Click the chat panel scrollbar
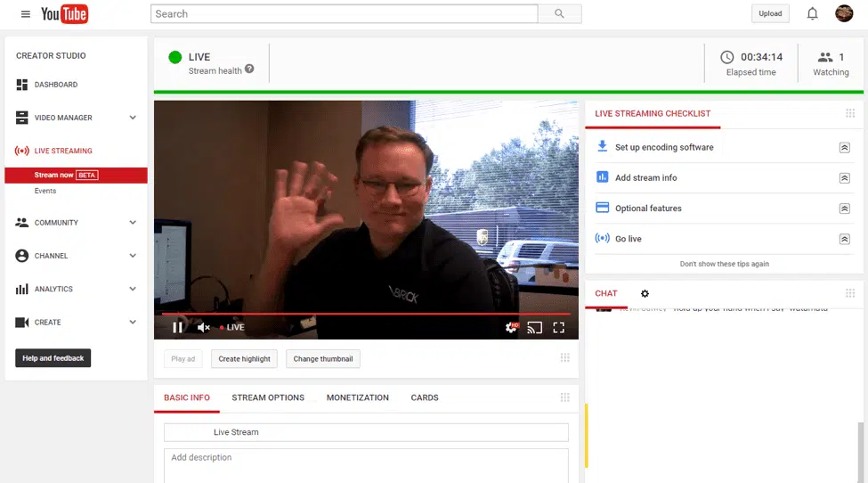 [860, 452]
